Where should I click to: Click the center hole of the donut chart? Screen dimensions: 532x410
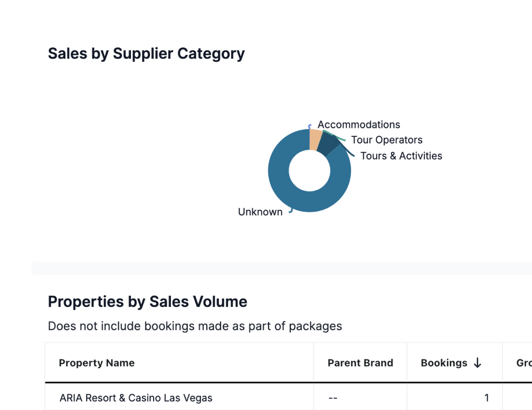pos(309,170)
